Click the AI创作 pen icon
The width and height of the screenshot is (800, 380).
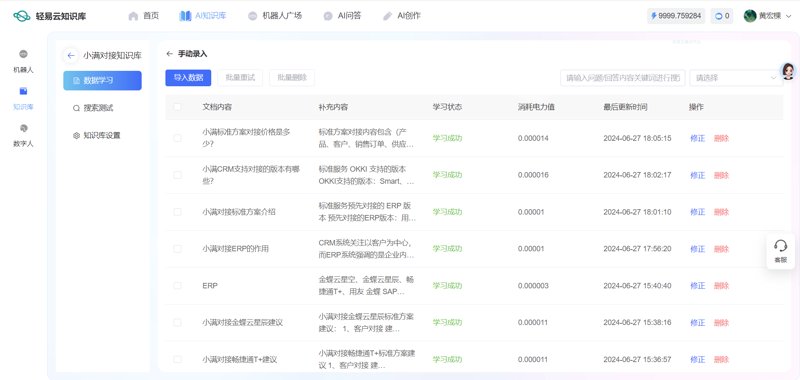click(388, 16)
